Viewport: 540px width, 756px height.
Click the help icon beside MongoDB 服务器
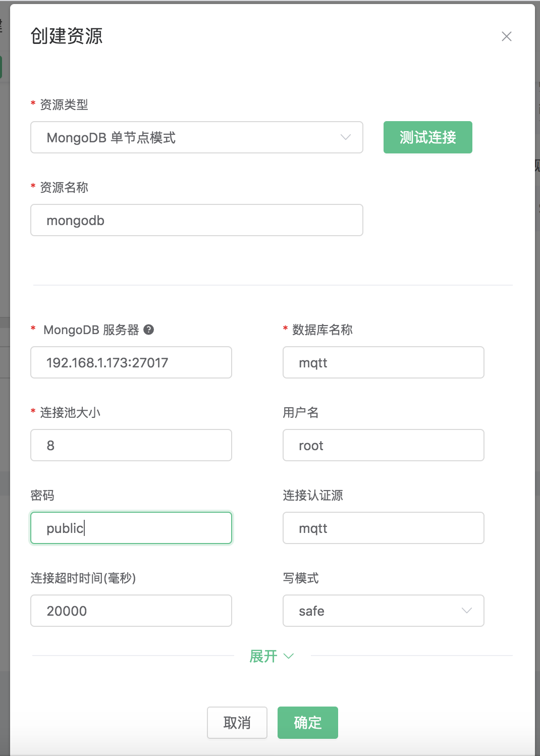click(148, 330)
